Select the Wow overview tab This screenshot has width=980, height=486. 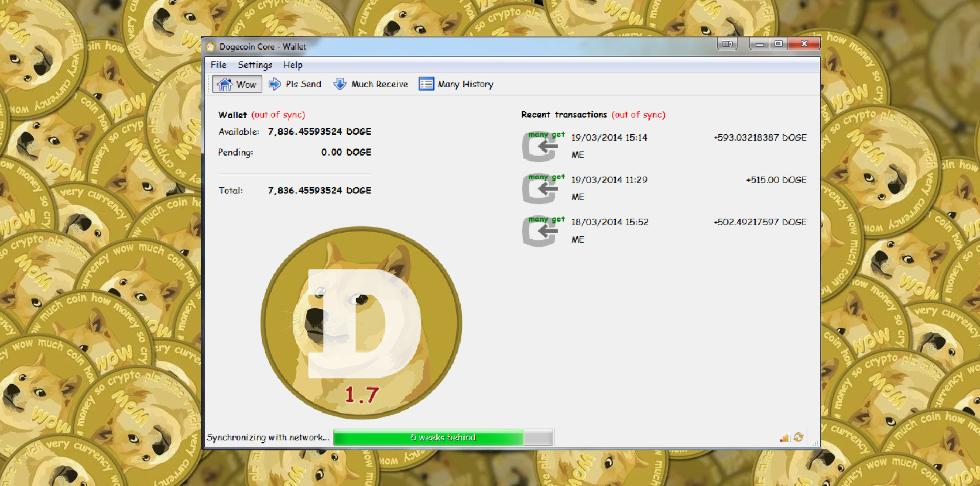(237, 84)
